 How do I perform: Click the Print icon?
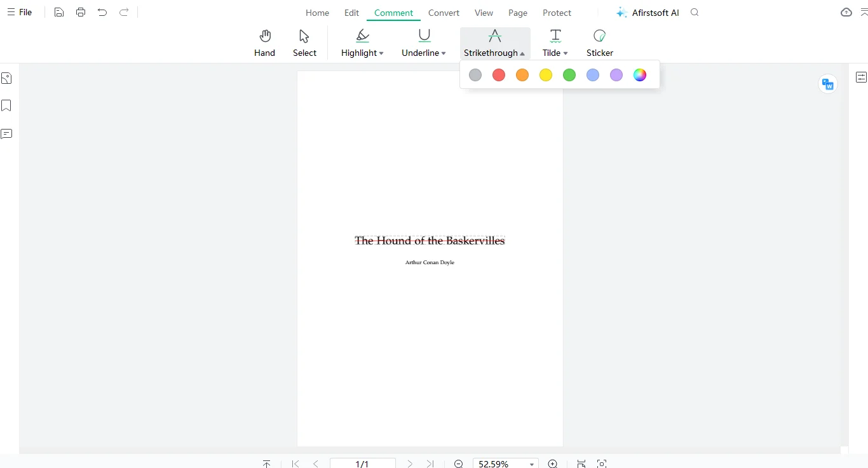pos(81,12)
